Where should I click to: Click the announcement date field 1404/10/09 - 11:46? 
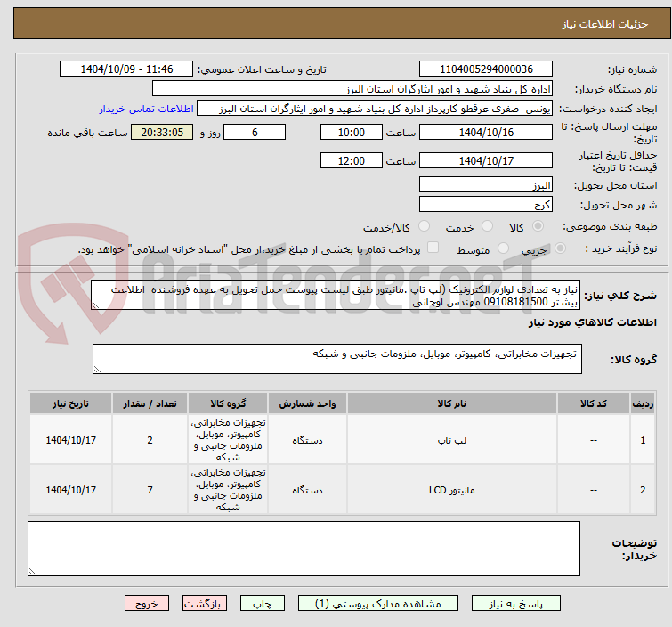126,69
